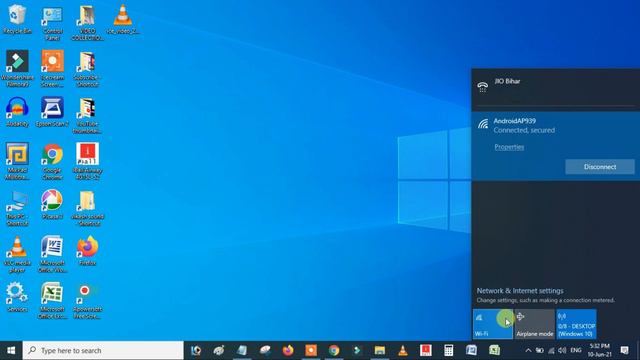Open the VIDEO COLLECTION folder on desktop
640x360 pixels.
[87, 23]
